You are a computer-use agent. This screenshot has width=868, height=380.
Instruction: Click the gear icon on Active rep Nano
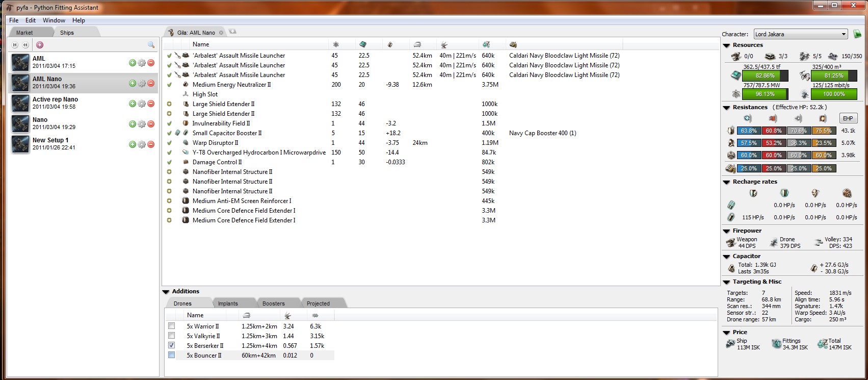(x=142, y=104)
